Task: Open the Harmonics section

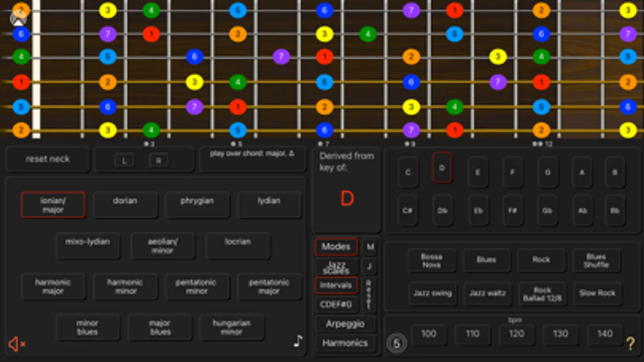Action: pyautogui.click(x=345, y=343)
